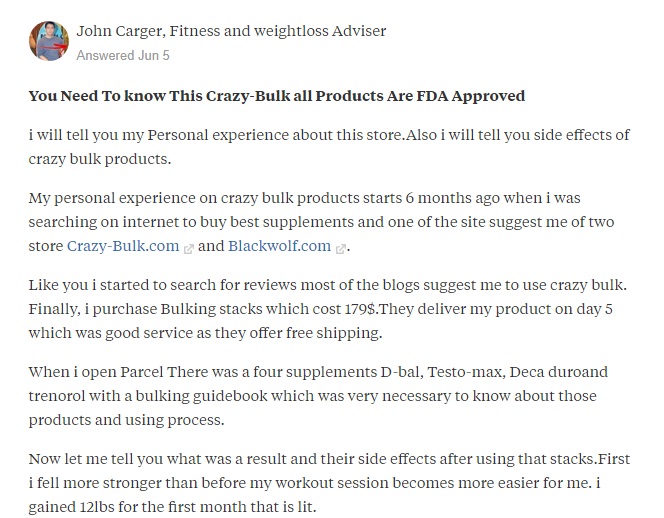The width and height of the screenshot is (664, 518).
Task: Open the Answered Jun 5 timestamp link
Action: [123, 55]
